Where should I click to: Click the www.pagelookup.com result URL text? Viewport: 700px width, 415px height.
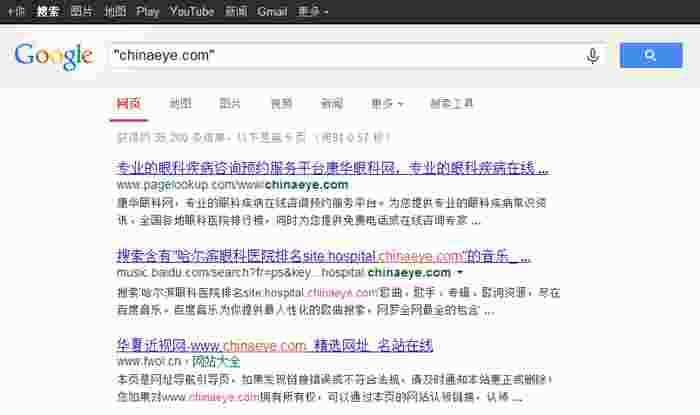coord(233,185)
